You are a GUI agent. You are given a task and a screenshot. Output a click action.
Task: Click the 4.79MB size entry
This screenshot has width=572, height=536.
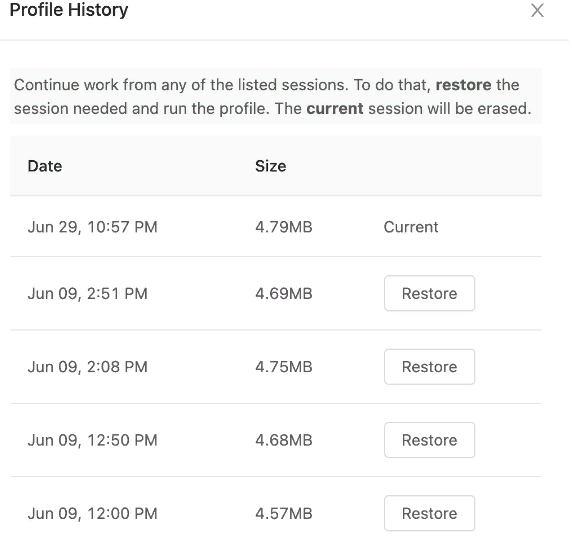pos(284,227)
